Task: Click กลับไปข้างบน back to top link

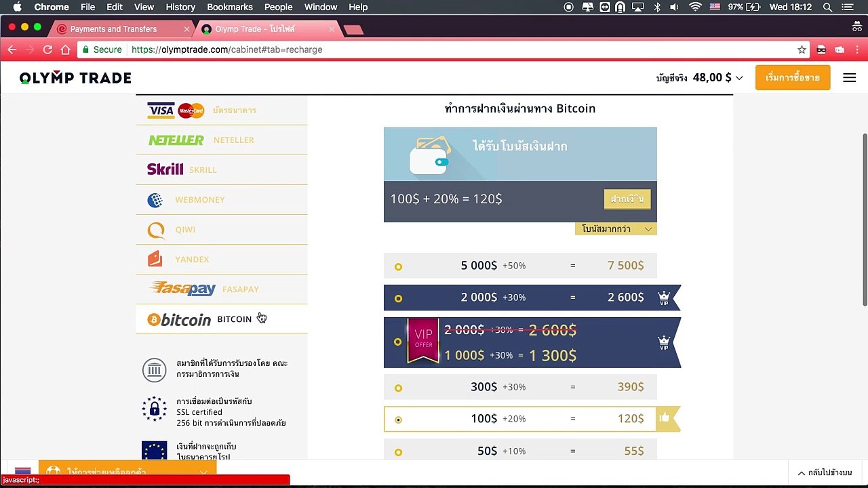Action: pyautogui.click(x=825, y=472)
